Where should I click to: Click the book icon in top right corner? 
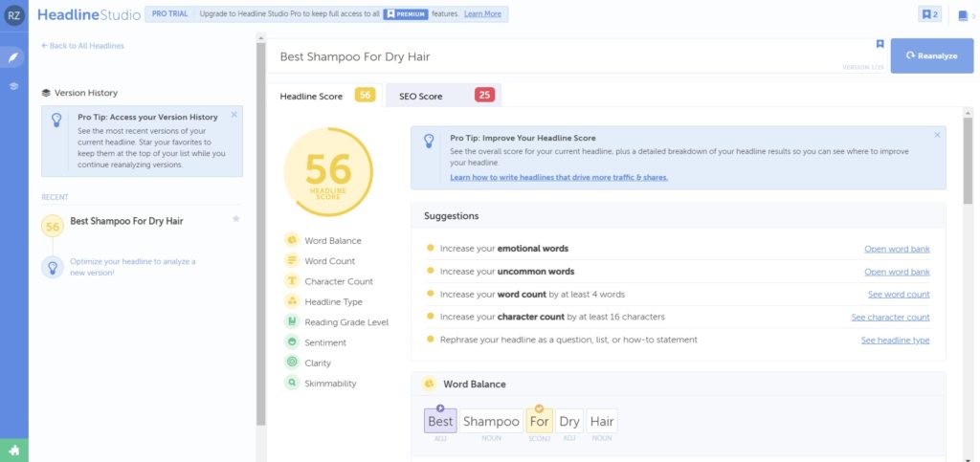pos(962,14)
